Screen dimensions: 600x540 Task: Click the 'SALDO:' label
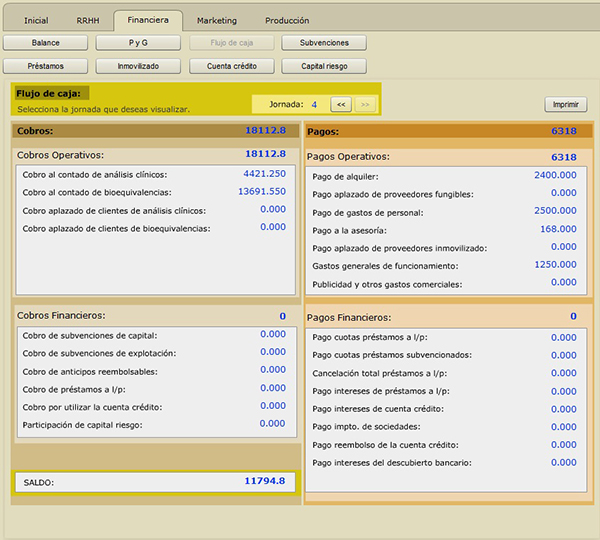(x=39, y=483)
